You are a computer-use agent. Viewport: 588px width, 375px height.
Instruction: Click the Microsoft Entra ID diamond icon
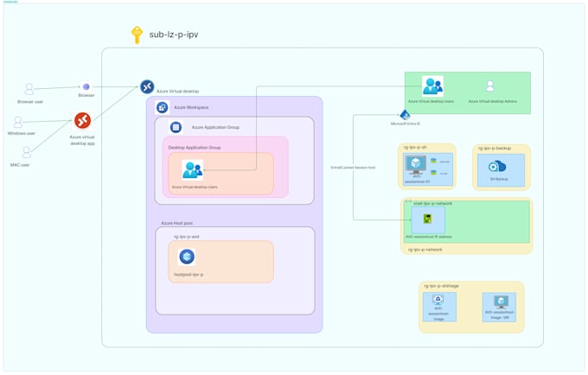click(405, 115)
